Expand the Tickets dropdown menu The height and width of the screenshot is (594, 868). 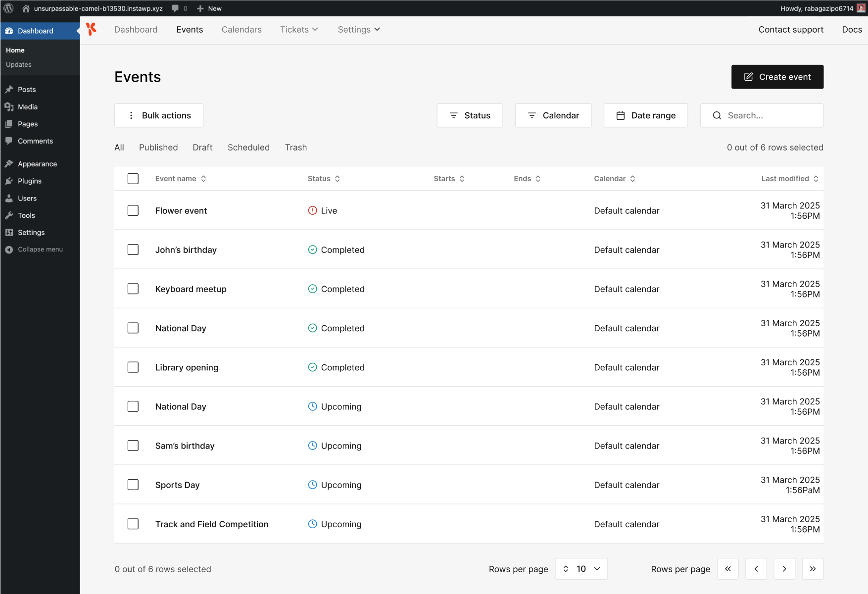pyautogui.click(x=299, y=30)
